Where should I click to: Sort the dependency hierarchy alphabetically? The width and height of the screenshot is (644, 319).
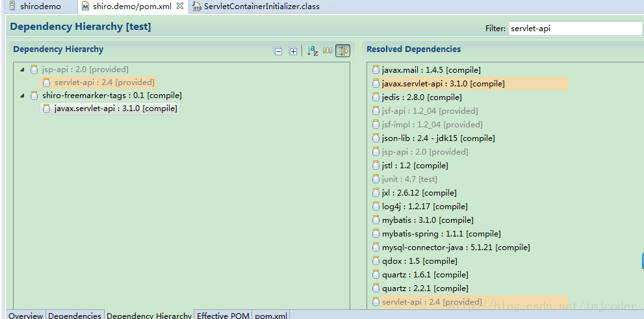coord(313,51)
